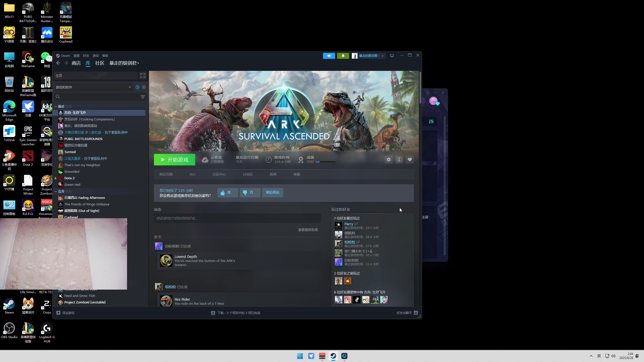Click 稍后再说 button
The width and height of the screenshot is (644, 362).
pos(273,193)
